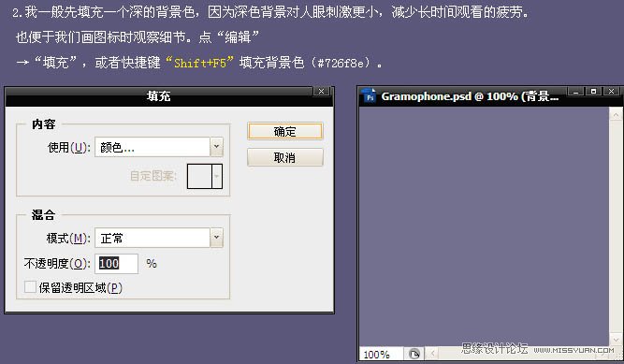The height and width of the screenshot is (364, 624).
Task: Maximize the Gramophone.psd document window
Action: 593,91
